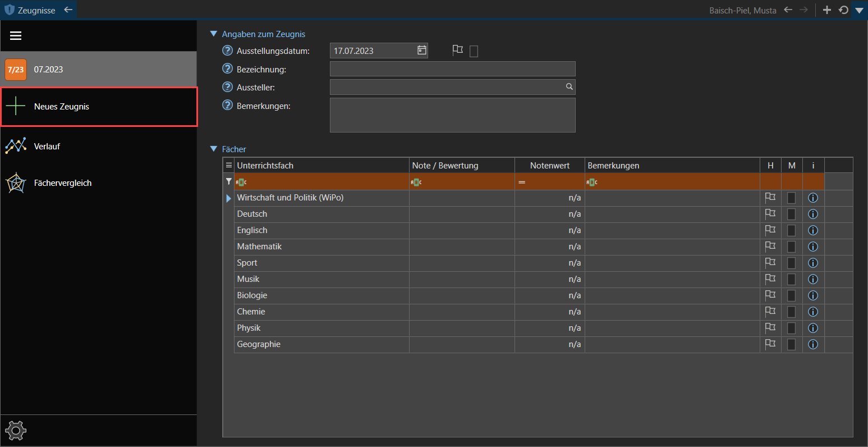
Task: Click info icon for Mathematik row
Action: (x=813, y=247)
